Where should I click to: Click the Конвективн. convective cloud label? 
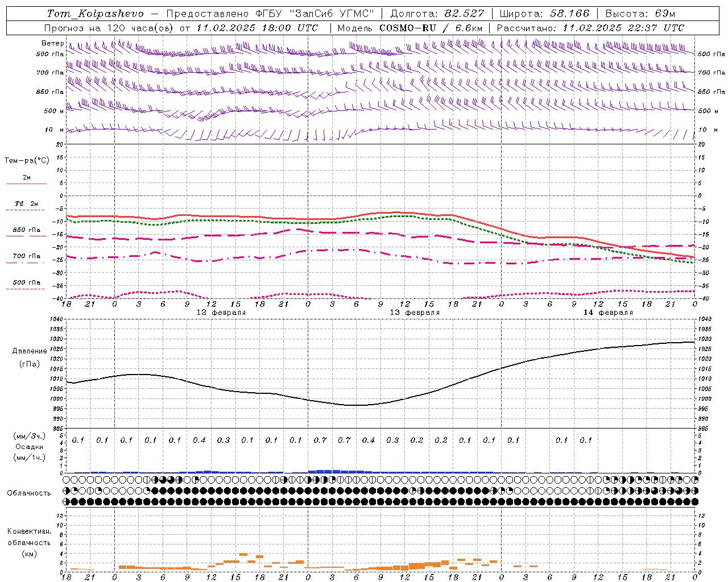(29, 531)
